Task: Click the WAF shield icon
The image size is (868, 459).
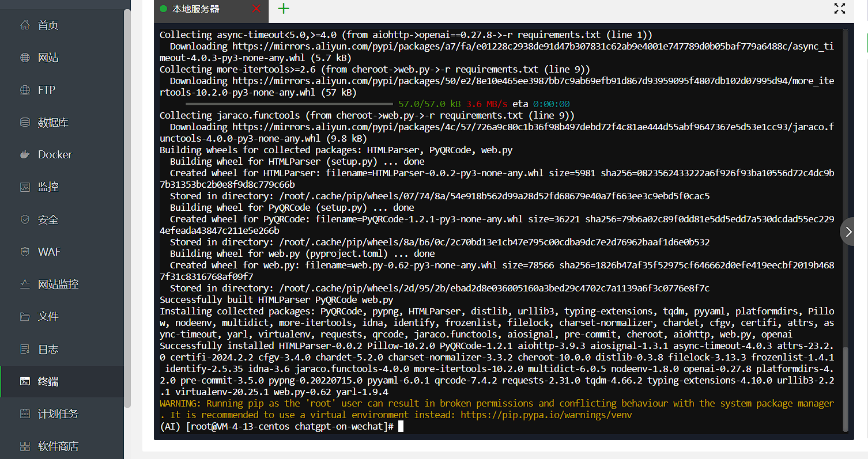Action: pyautogui.click(x=25, y=252)
